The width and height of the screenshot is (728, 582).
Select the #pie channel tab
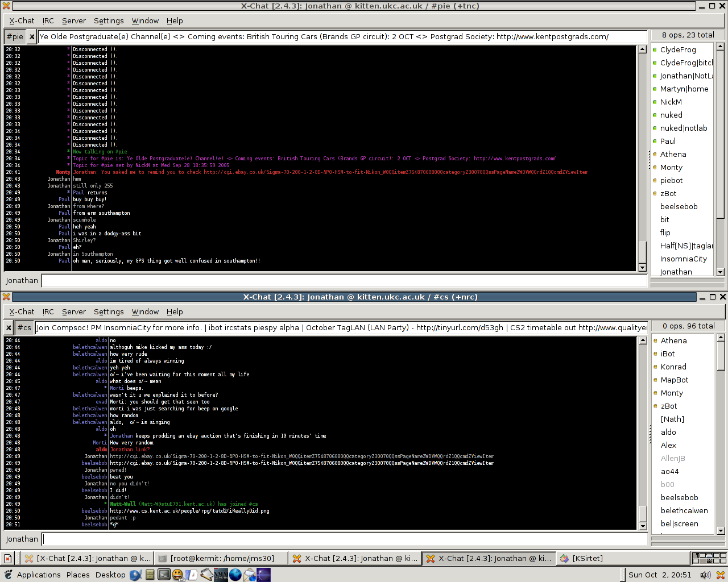pos(15,36)
